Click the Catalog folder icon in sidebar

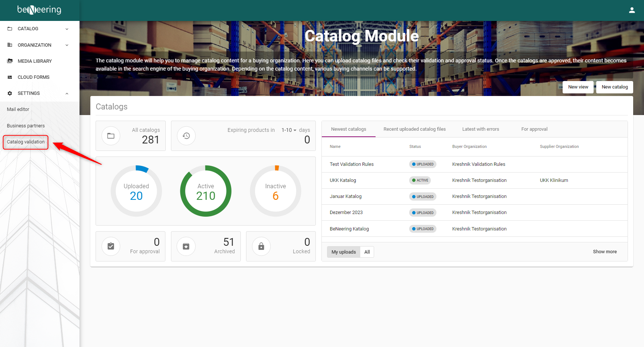tap(10, 29)
